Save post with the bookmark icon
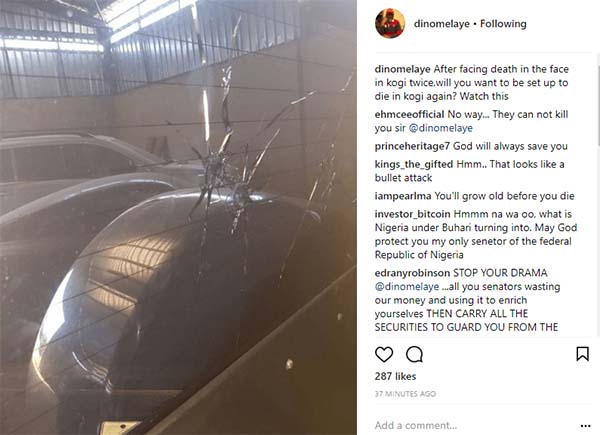The image size is (600, 435). pos(582,354)
